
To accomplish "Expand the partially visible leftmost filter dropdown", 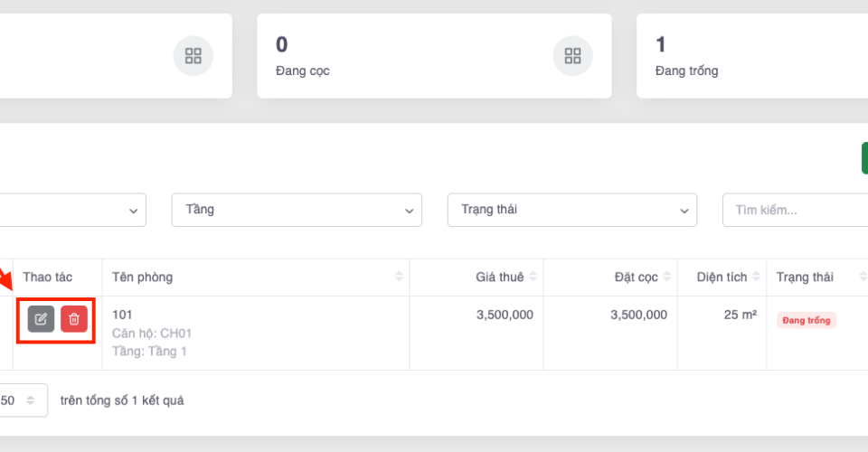I will 72,210.
